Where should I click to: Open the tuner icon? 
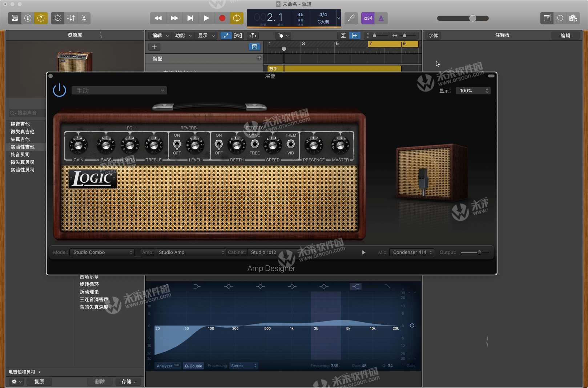click(351, 18)
